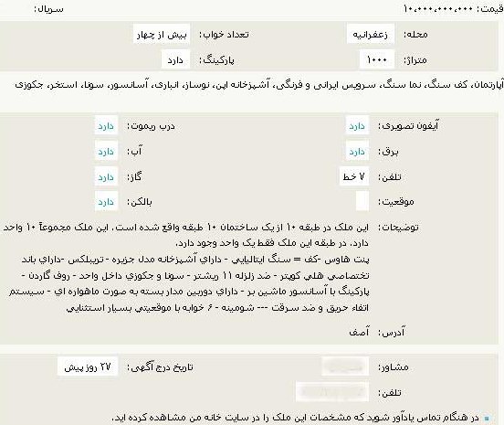
Task: Click the سریال label at top
Action: click(49, 9)
